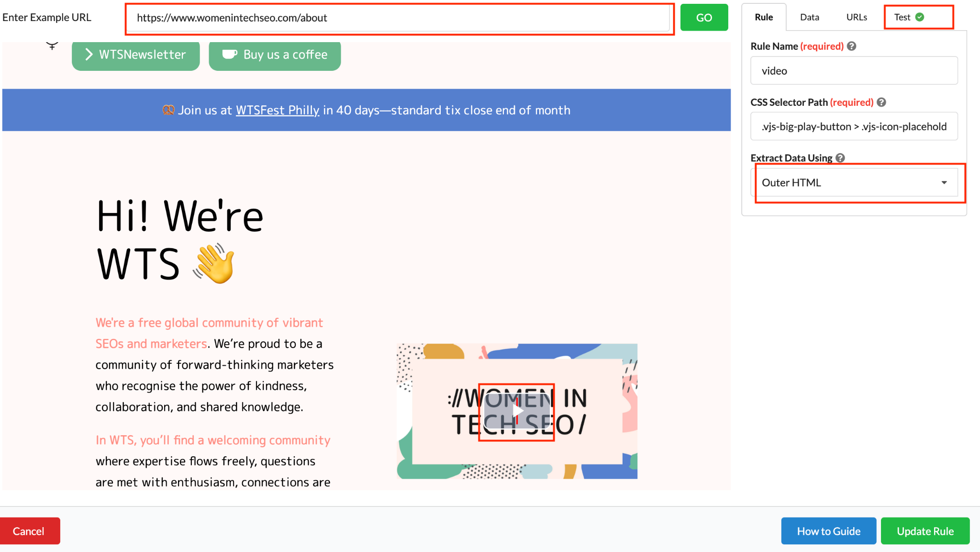Click the coffee cup icon

(x=230, y=54)
